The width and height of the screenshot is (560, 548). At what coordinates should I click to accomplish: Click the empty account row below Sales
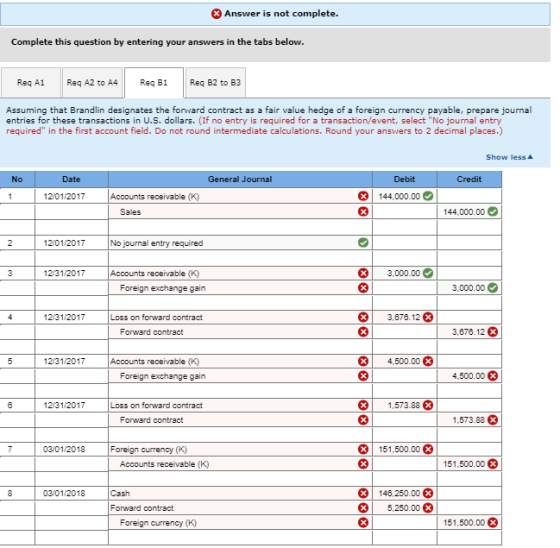pyautogui.click(x=240, y=227)
